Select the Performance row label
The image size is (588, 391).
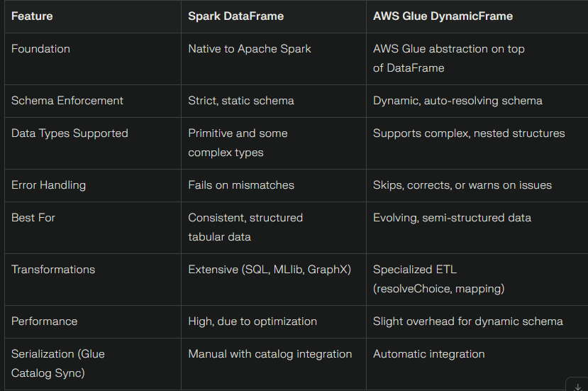(44, 321)
